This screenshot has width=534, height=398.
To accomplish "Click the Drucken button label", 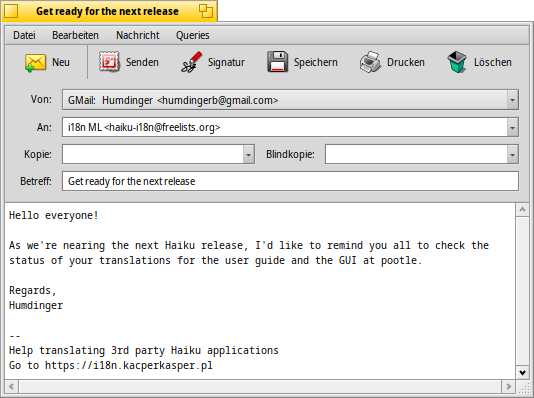I will pos(406,62).
